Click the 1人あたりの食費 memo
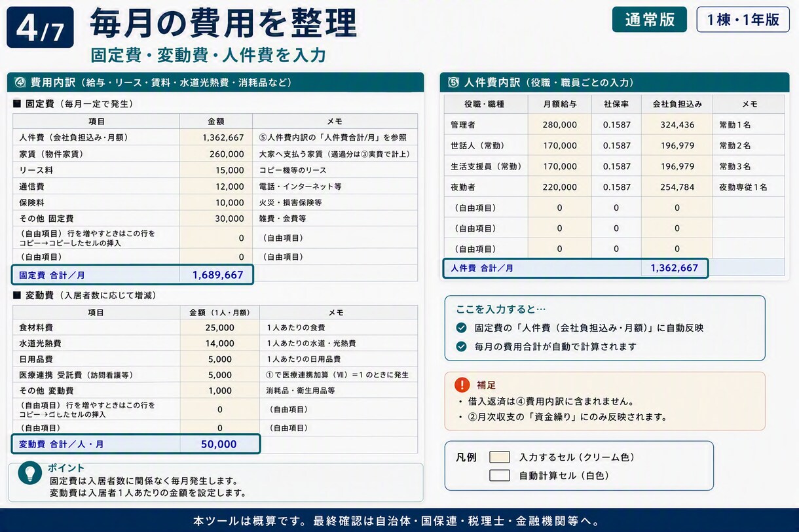799x532 pixels. pyautogui.click(x=296, y=327)
